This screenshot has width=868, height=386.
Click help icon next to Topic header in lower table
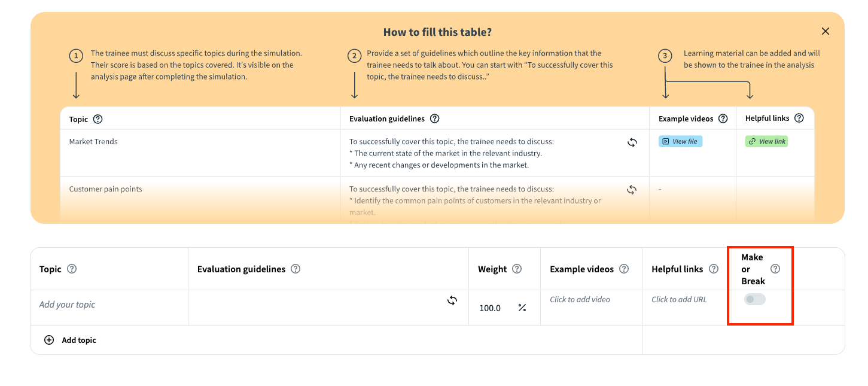coord(72,269)
